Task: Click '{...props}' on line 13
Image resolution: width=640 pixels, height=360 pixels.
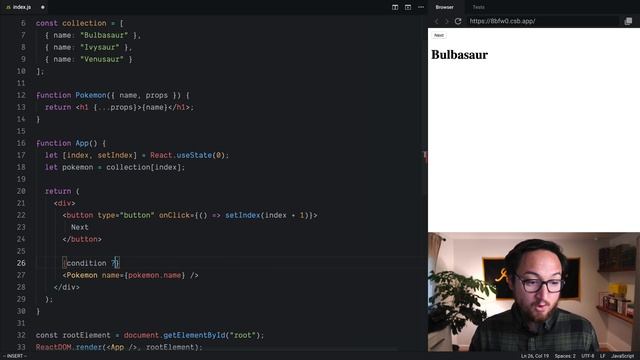Action: pyautogui.click(x=116, y=107)
